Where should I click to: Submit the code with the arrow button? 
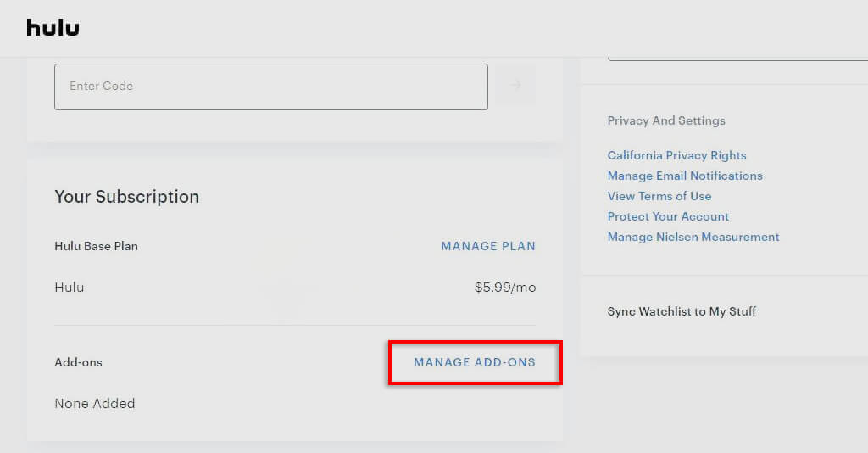click(x=515, y=86)
